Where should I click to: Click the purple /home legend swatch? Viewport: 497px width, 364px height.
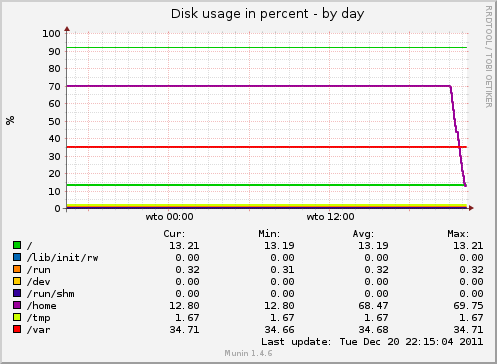pyautogui.click(x=17, y=305)
